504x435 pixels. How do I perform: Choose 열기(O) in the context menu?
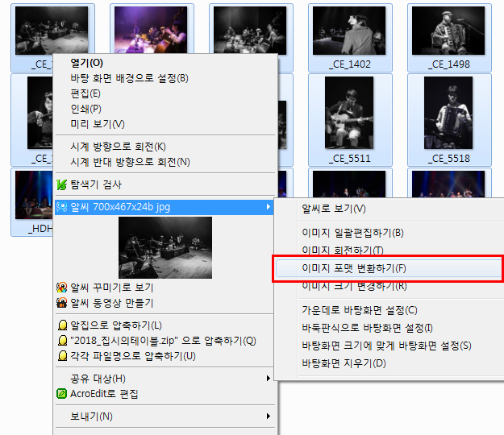87,63
